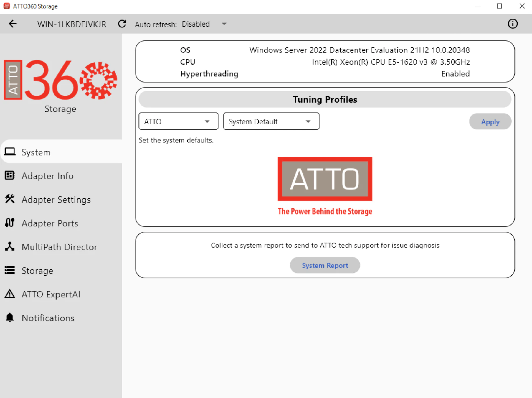This screenshot has width=532, height=398.
Task: Navigate to the Storage page
Action: pyautogui.click(x=37, y=271)
